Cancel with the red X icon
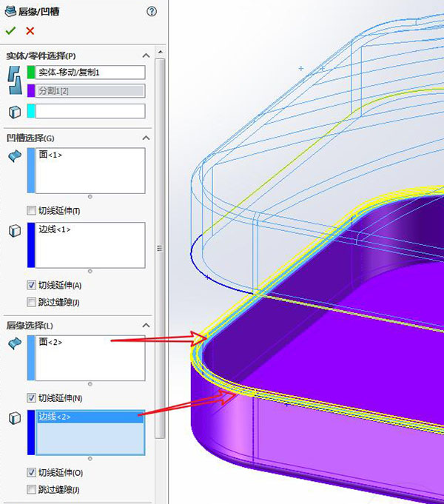Viewport: 444px width, 504px height. coord(30,31)
